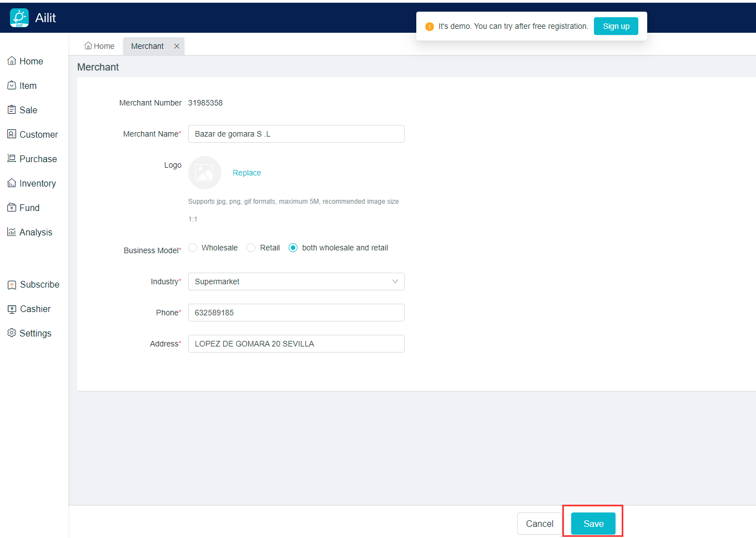Choose both wholesale and retail option
The width and height of the screenshot is (756, 538).
pyautogui.click(x=293, y=248)
